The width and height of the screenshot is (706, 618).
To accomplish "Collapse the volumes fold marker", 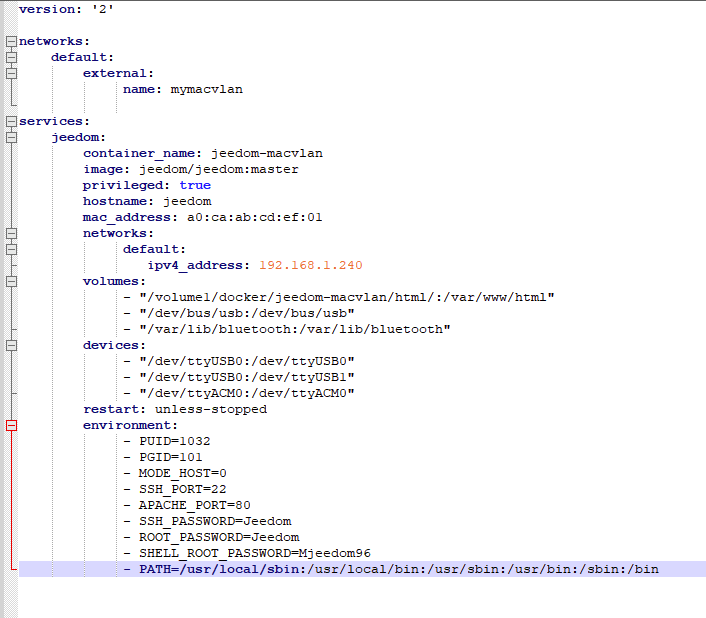I will [x=12, y=281].
